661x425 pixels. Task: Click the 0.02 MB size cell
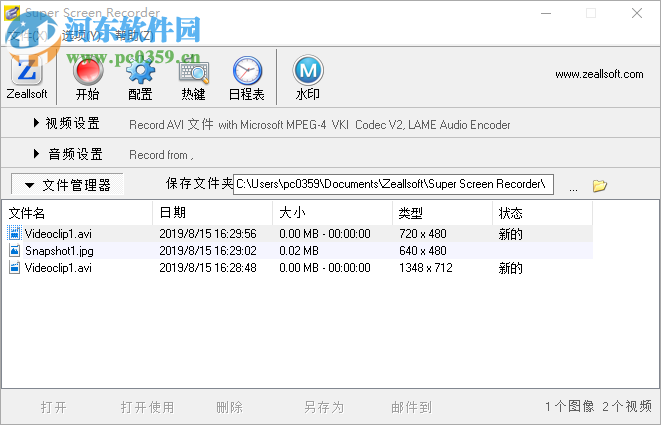(299, 251)
